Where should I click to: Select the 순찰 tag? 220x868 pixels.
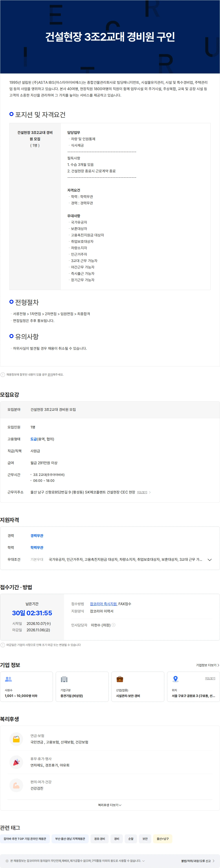click(x=131, y=838)
